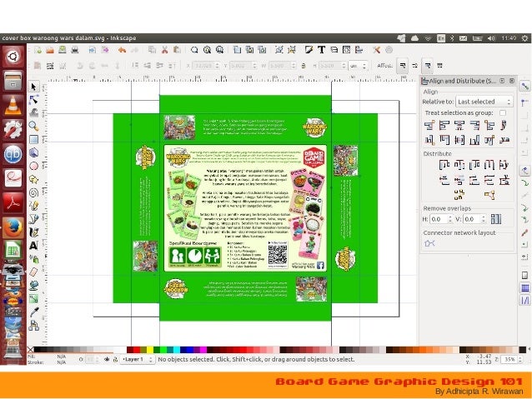Viewport: 532px width, 399px height.
Task: Open the unit cm dropdown
Action: [x=358, y=66]
